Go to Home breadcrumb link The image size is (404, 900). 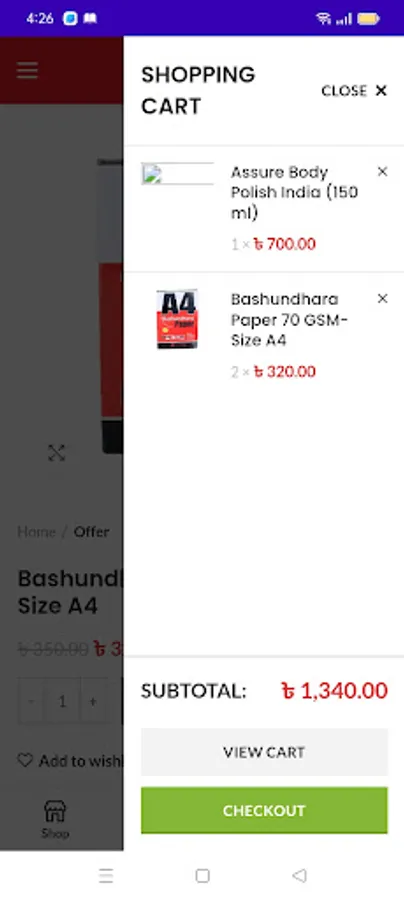pyautogui.click(x=36, y=532)
